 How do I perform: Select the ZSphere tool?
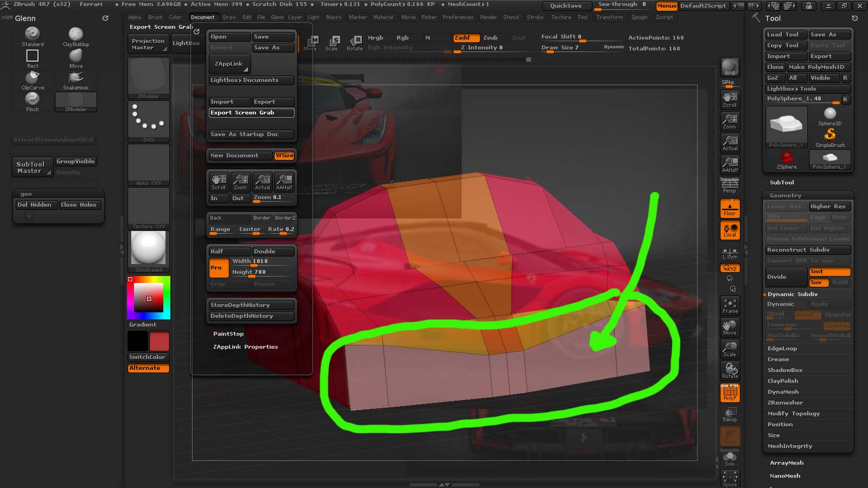787,159
